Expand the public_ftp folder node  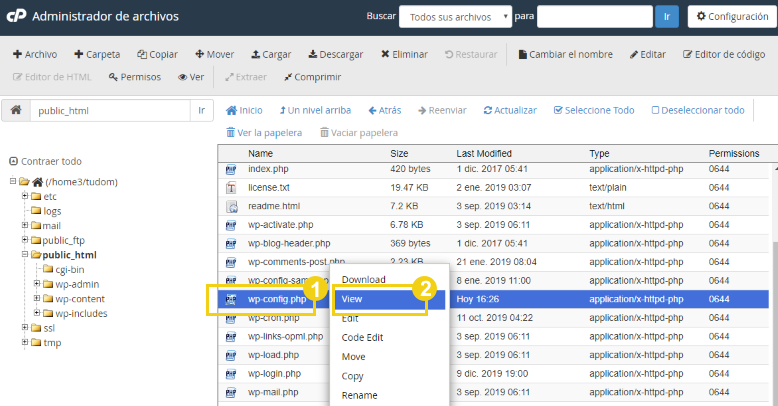pyautogui.click(x=24, y=240)
